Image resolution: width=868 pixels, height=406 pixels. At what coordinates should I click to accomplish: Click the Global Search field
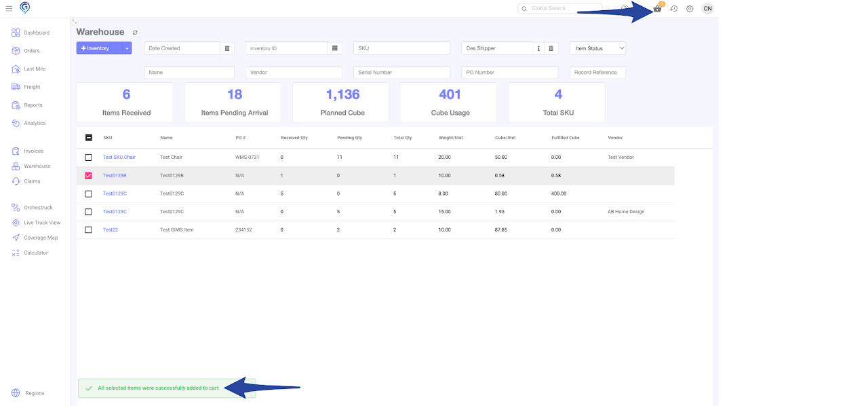point(559,8)
